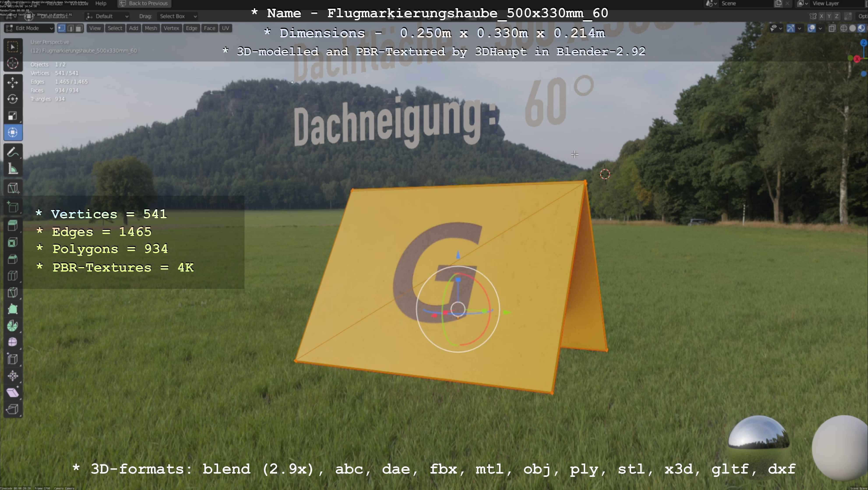Image resolution: width=868 pixels, height=490 pixels.
Task: Switch to face select mode
Action: tap(79, 28)
